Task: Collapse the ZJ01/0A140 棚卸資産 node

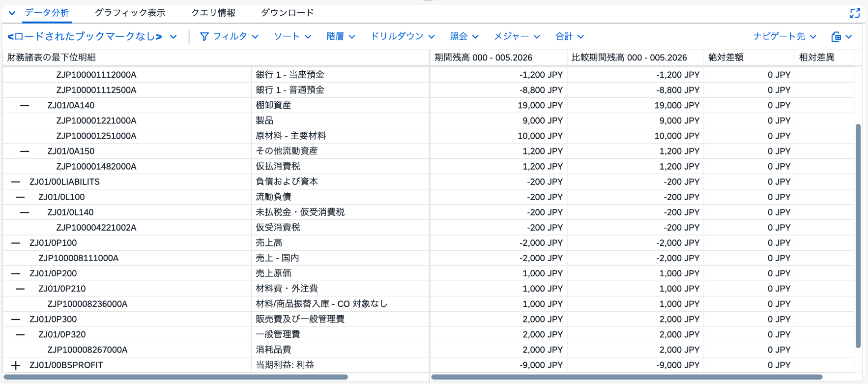Action: coord(25,105)
